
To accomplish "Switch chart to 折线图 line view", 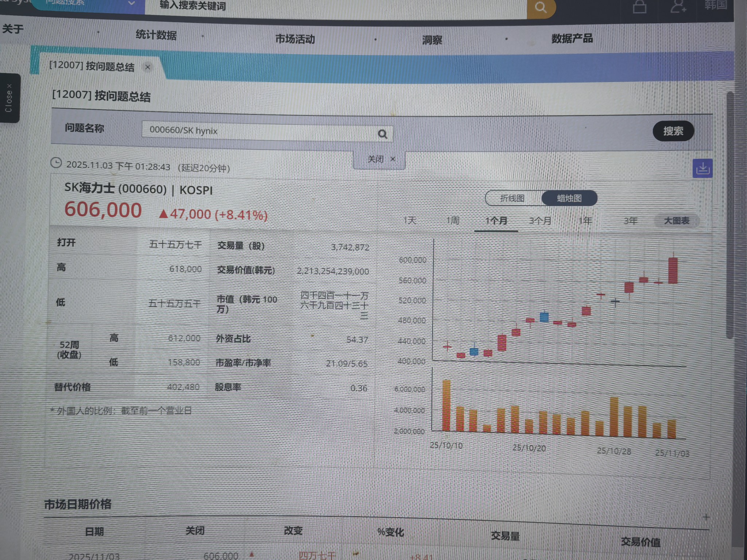I will tap(512, 198).
